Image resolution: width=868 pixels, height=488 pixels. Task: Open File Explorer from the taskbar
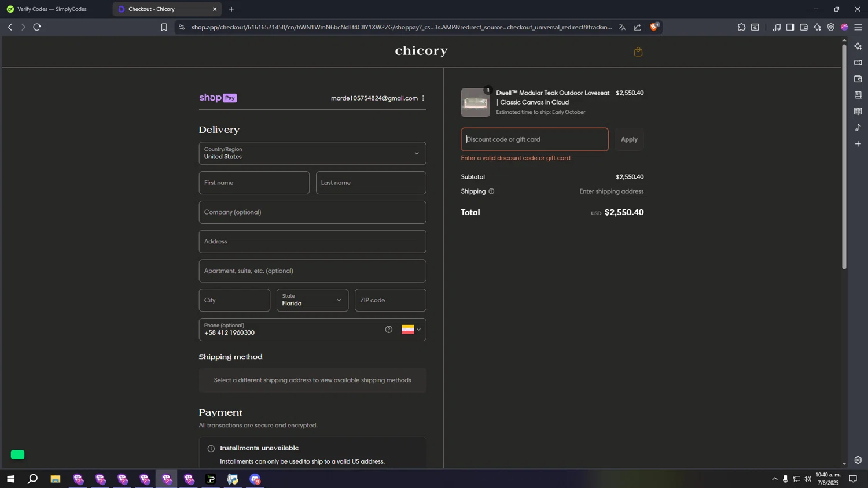pos(56,479)
